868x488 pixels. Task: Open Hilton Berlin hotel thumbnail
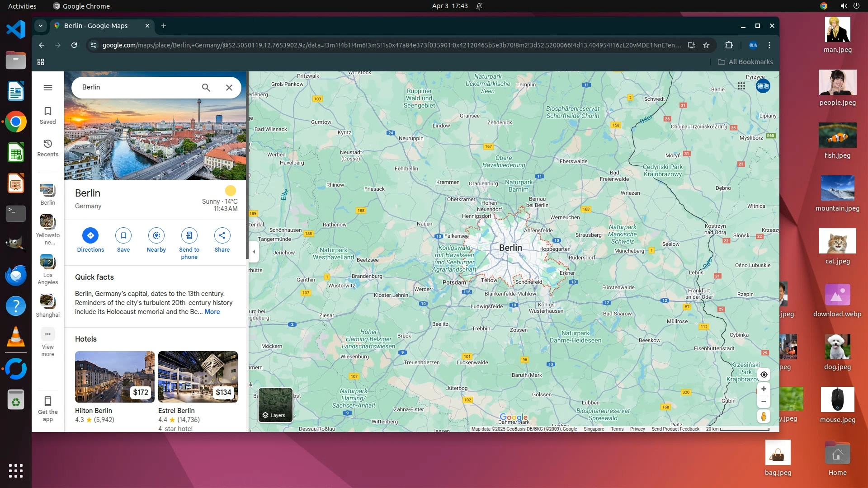[x=114, y=376]
